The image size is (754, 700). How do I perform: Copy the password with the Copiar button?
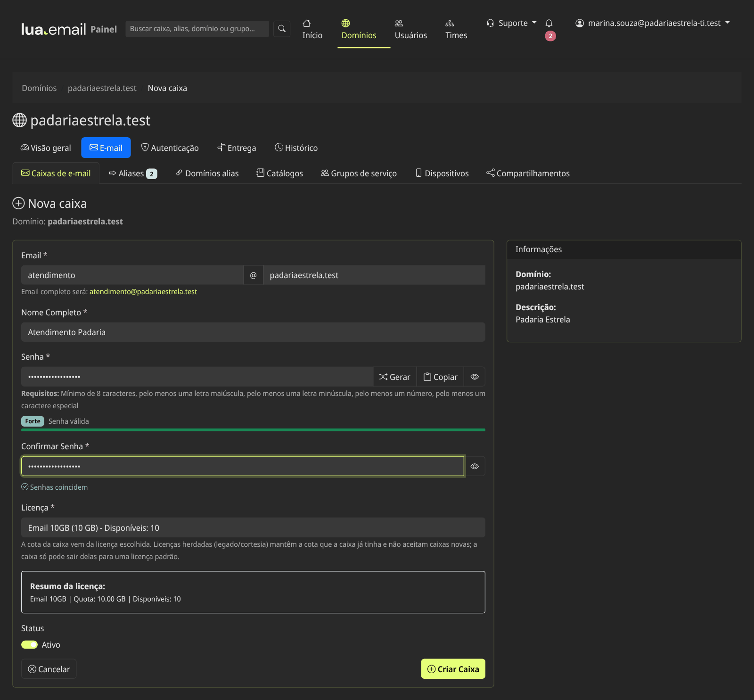tap(441, 377)
